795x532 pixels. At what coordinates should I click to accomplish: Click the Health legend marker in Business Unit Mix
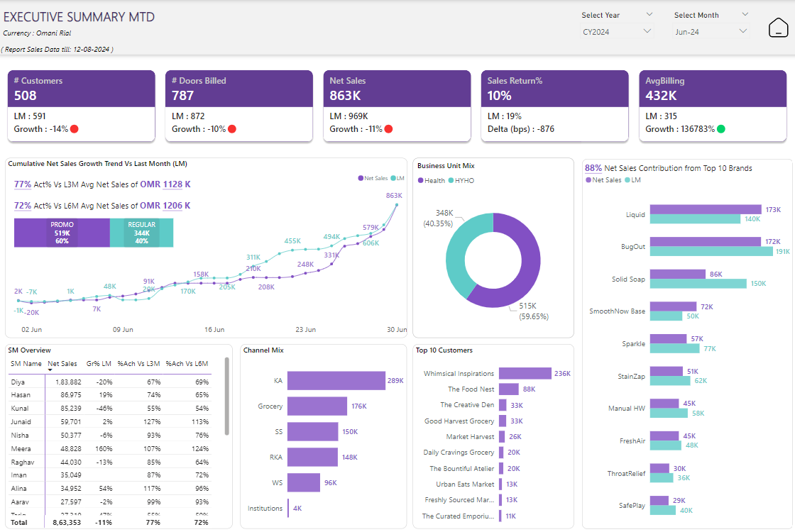click(421, 181)
